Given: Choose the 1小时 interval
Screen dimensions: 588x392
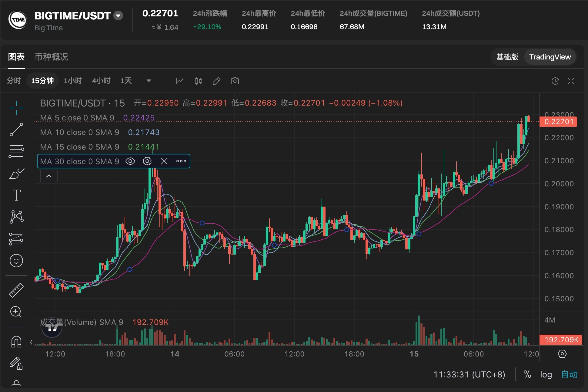Looking at the screenshot, I should click(x=73, y=81).
